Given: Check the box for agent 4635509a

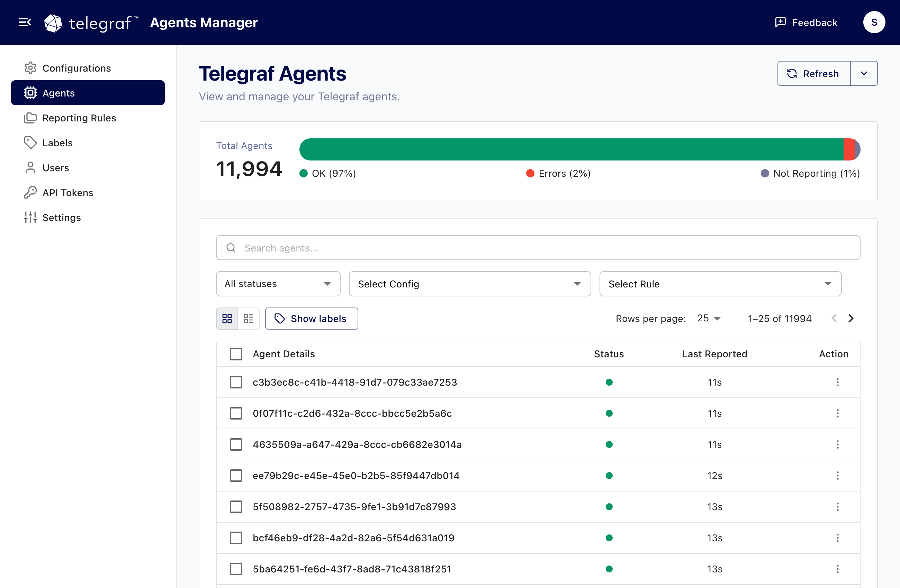Looking at the screenshot, I should click(x=236, y=444).
